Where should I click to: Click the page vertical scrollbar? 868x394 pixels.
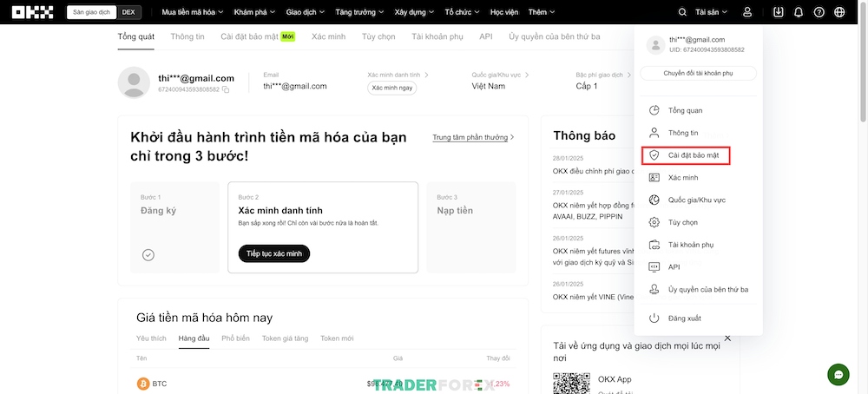[x=863, y=61]
